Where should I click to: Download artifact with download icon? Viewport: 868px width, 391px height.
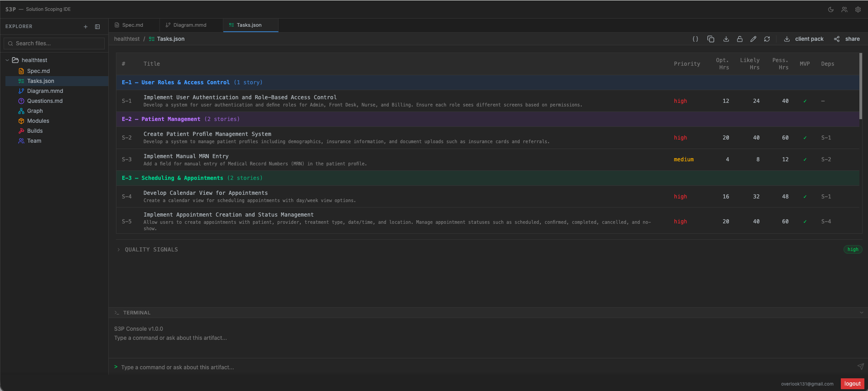tap(726, 39)
